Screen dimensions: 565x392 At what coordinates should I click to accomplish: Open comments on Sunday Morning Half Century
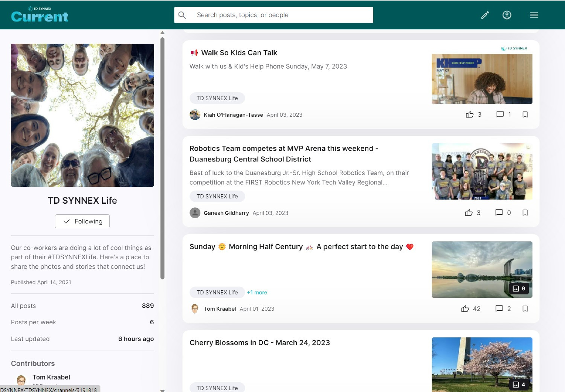point(499,309)
